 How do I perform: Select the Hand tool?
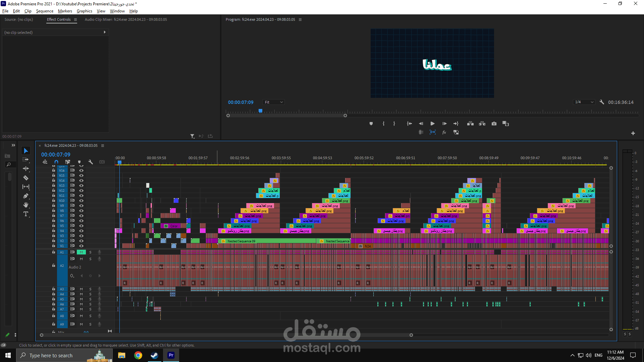point(26,205)
